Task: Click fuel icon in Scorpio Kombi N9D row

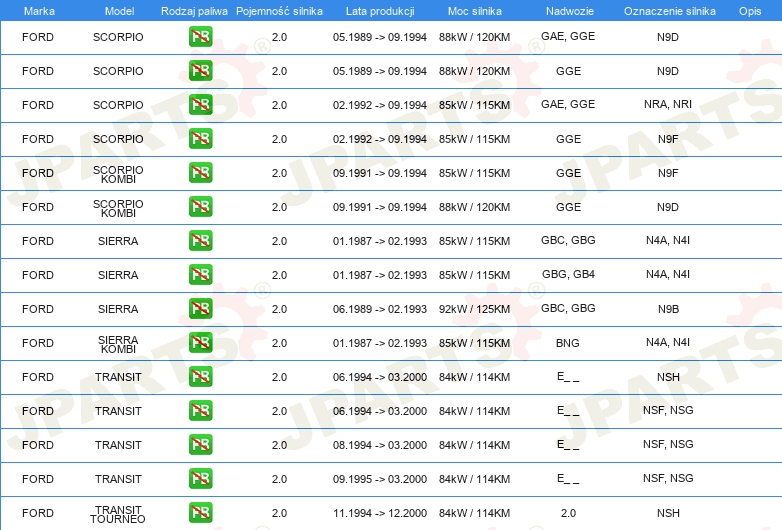Action: pyautogui.click(x=200, y=206)
